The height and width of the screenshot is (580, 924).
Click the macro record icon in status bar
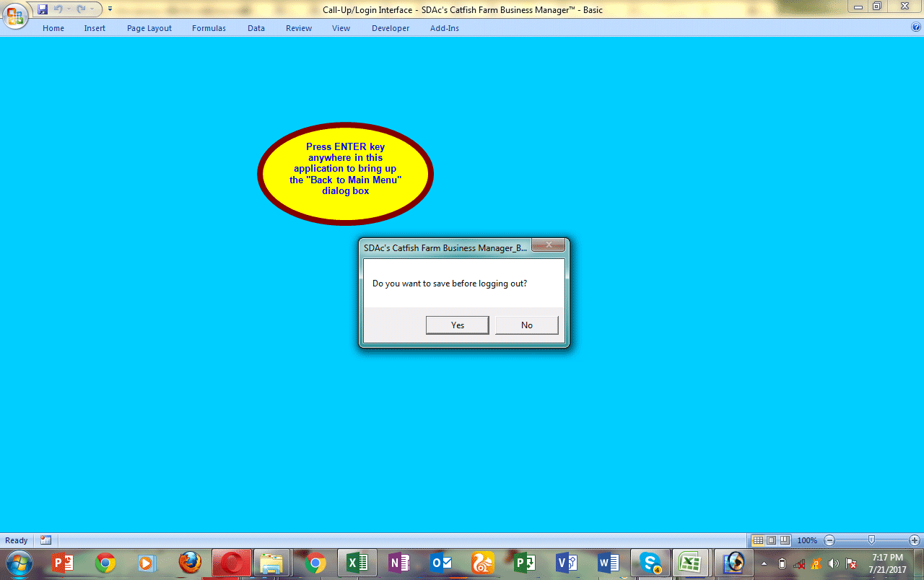coord(46,540)
